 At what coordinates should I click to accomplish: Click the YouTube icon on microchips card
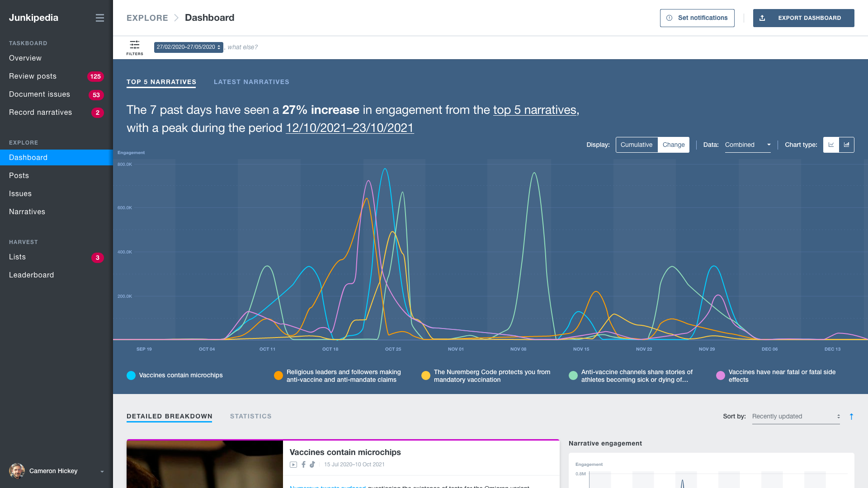[x=293, y=465]
